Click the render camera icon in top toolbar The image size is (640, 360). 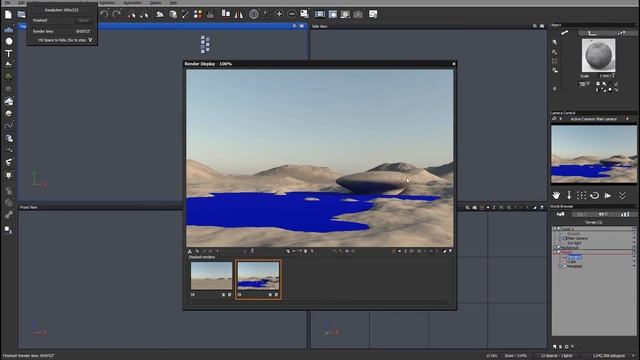pyautogui.click(x=358, y=15)
